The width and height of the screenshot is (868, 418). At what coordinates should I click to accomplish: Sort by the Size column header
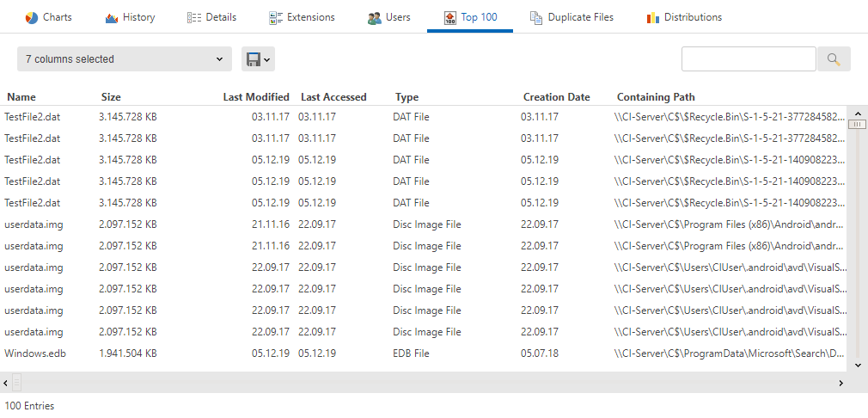point(111,97)
